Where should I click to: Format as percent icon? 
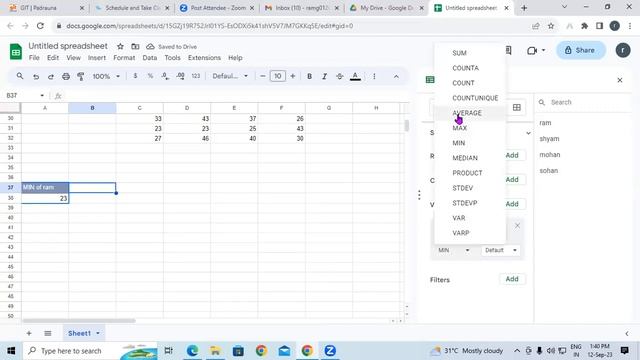coord(150,76)
